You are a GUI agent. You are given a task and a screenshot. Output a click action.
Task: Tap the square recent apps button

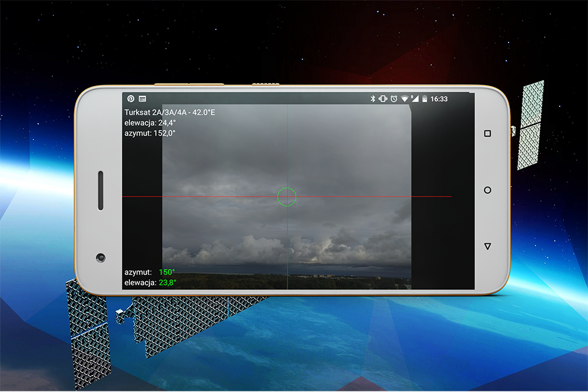pos(487,133)
